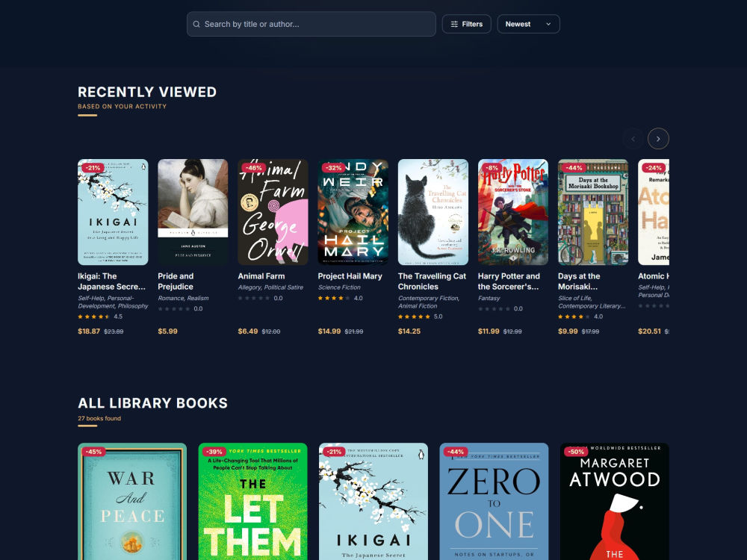Click the $6.49 Animal Farm price
The height and width of the screenshot is (560, 747).
point(248,332)
